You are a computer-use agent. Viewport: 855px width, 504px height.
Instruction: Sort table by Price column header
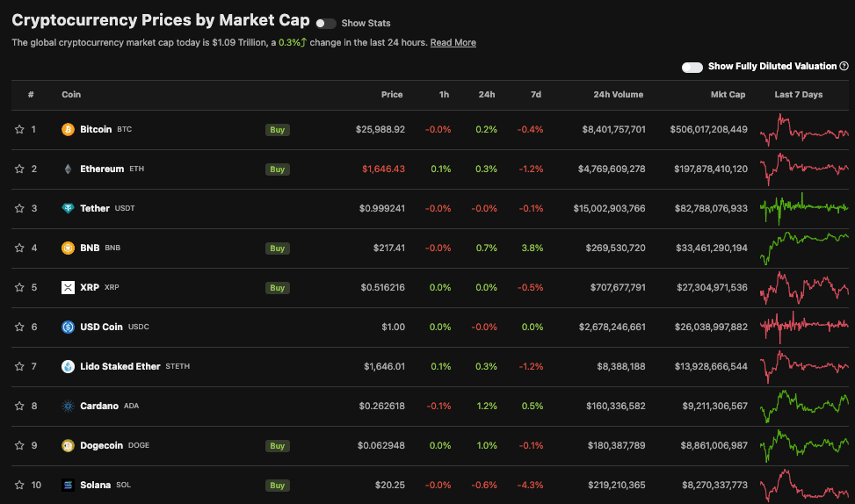tap(392, 94)
